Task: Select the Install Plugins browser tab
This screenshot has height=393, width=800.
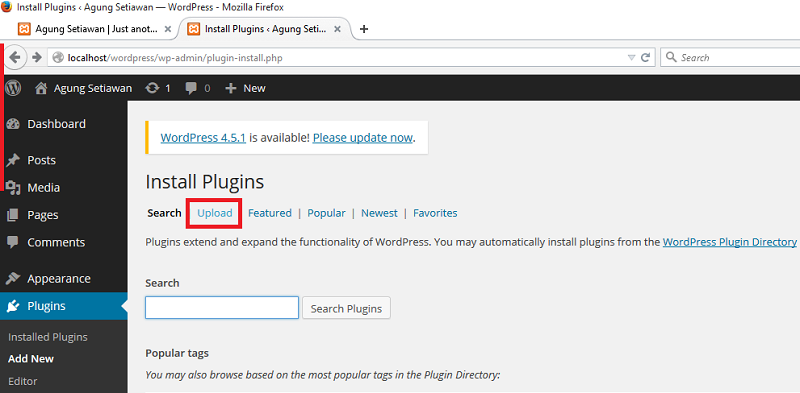Action: click(264, 29)
